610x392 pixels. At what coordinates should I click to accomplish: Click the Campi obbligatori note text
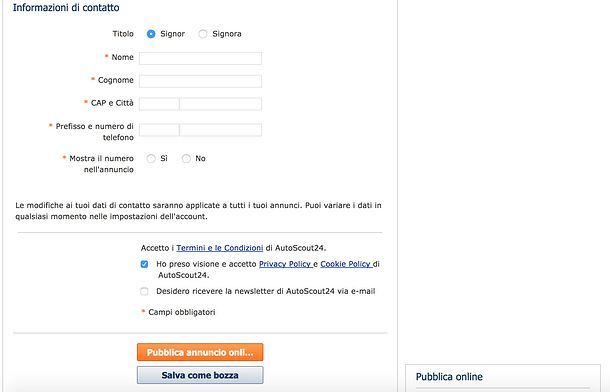(182, 312)
